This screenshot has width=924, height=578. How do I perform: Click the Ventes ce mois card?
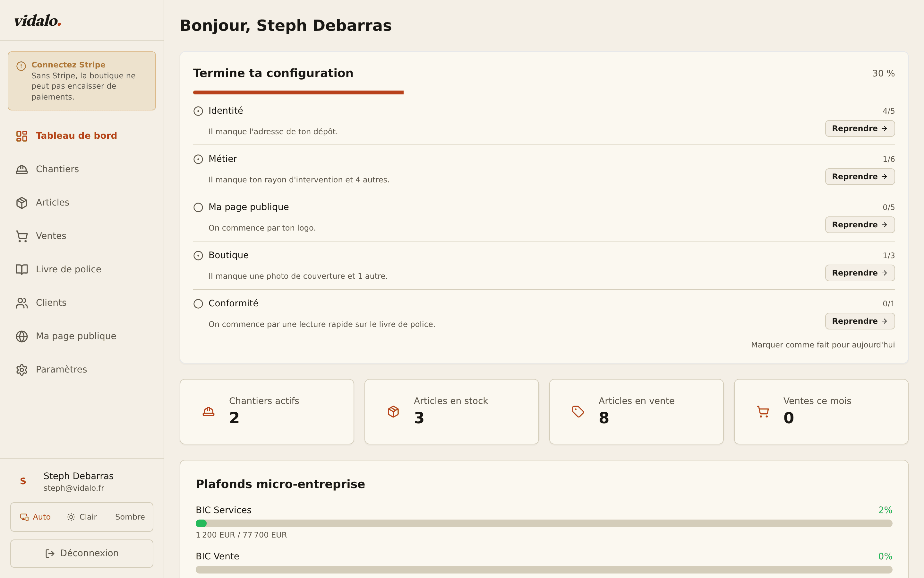pyautogui.click(x=821, y=412)
